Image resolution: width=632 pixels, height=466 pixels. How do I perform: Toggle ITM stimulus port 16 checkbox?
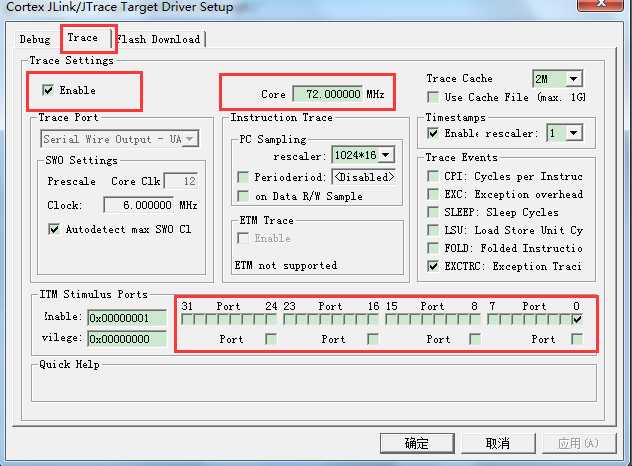click(x=373, y=320)
